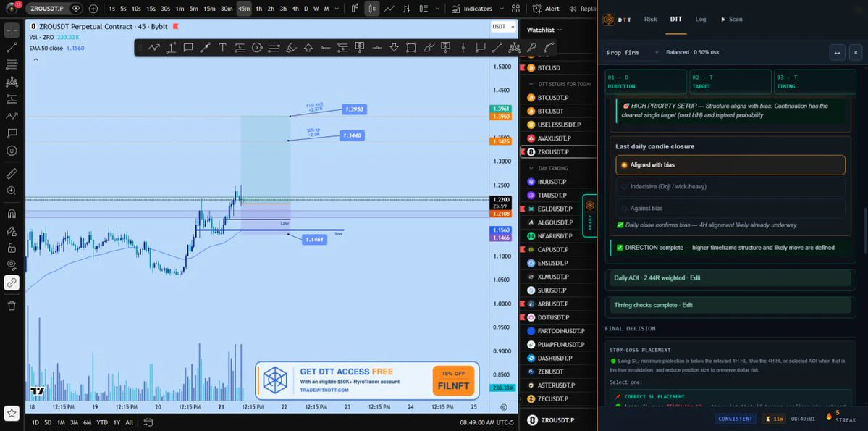Select the crosshair cursor tool
This screenshot has height=431, width=868.
tap(12, 30)
